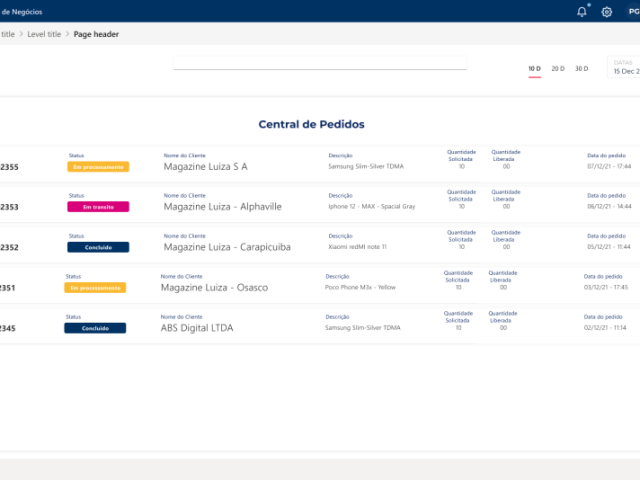
Task: Click the order number ending 345
Action: pos(7,328)
